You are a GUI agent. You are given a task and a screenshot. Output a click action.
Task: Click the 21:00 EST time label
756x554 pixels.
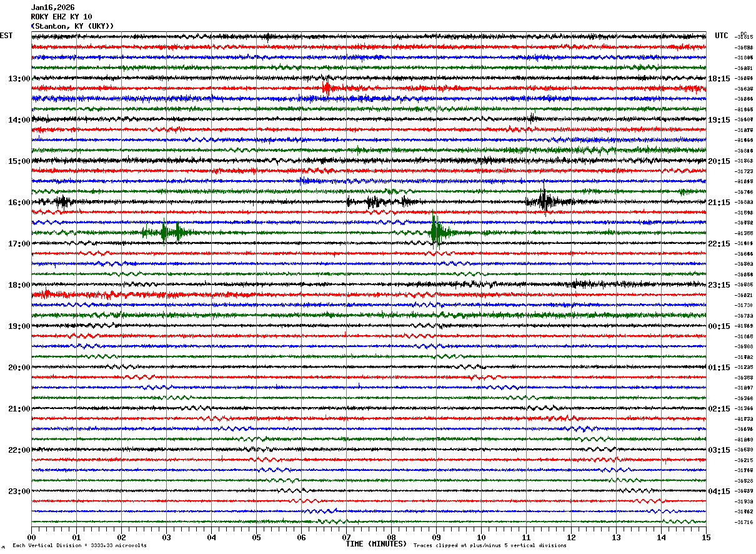(x=19, y=408)
